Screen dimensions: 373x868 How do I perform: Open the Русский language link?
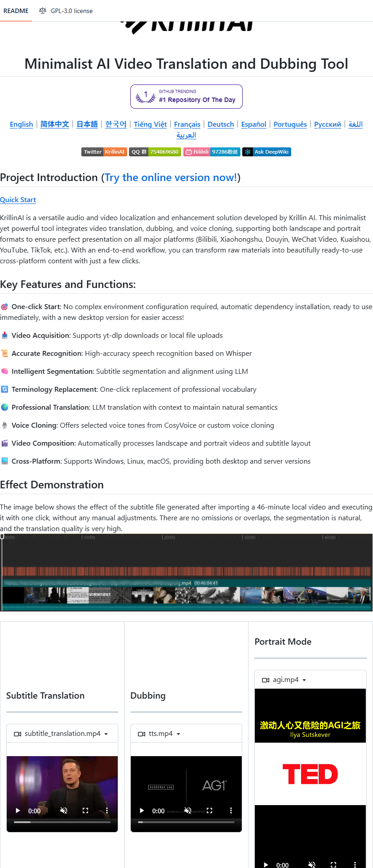tap(328, 124)
